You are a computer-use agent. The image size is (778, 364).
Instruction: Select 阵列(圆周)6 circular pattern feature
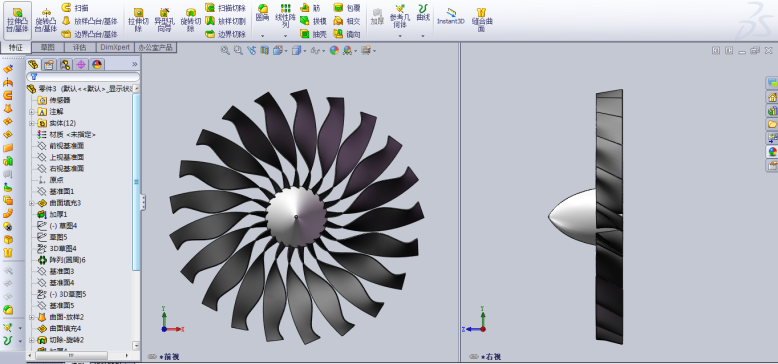coord(62,260)
